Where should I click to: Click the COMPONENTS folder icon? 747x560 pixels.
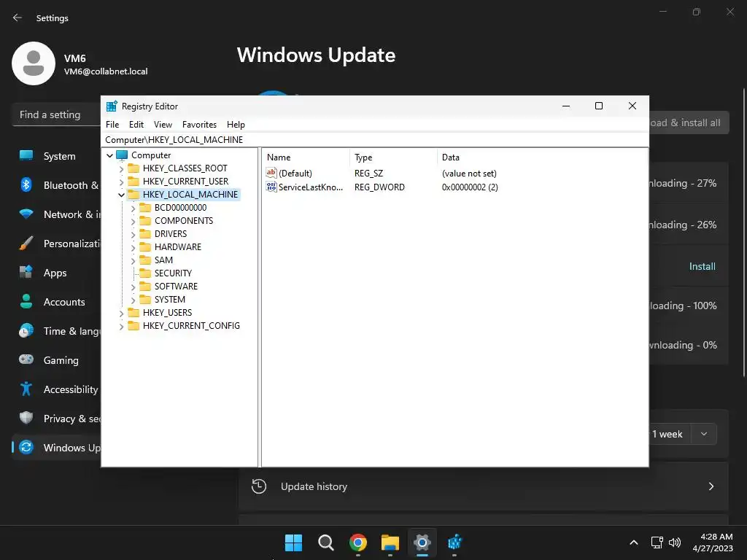[x=145, y=221]
